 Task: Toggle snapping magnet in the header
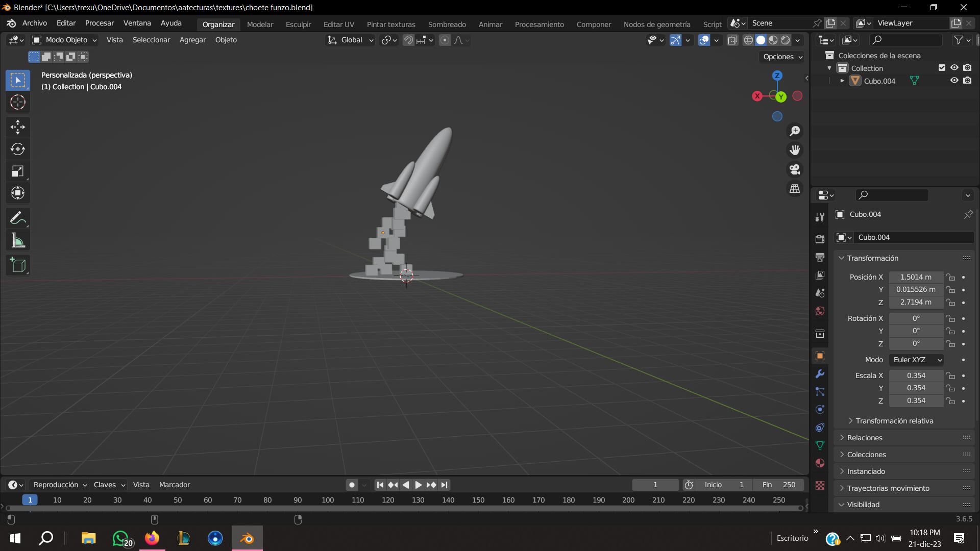[408, 40]
